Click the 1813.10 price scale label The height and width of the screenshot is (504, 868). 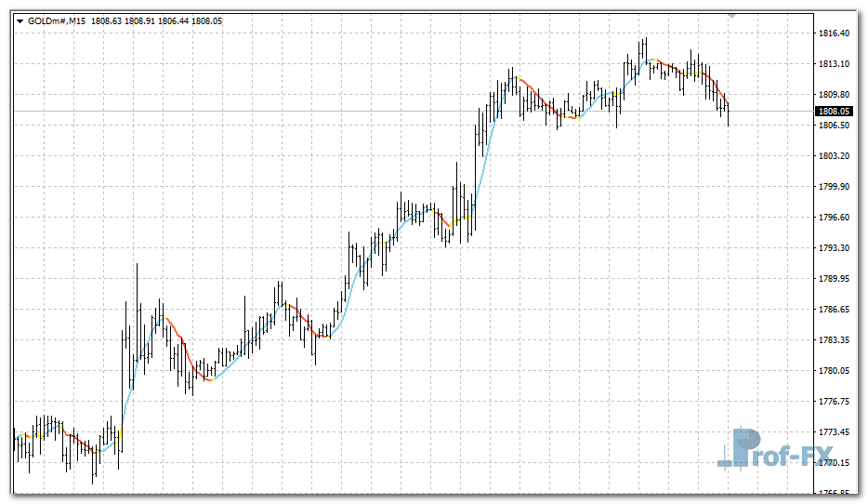(x=834, y=64)
